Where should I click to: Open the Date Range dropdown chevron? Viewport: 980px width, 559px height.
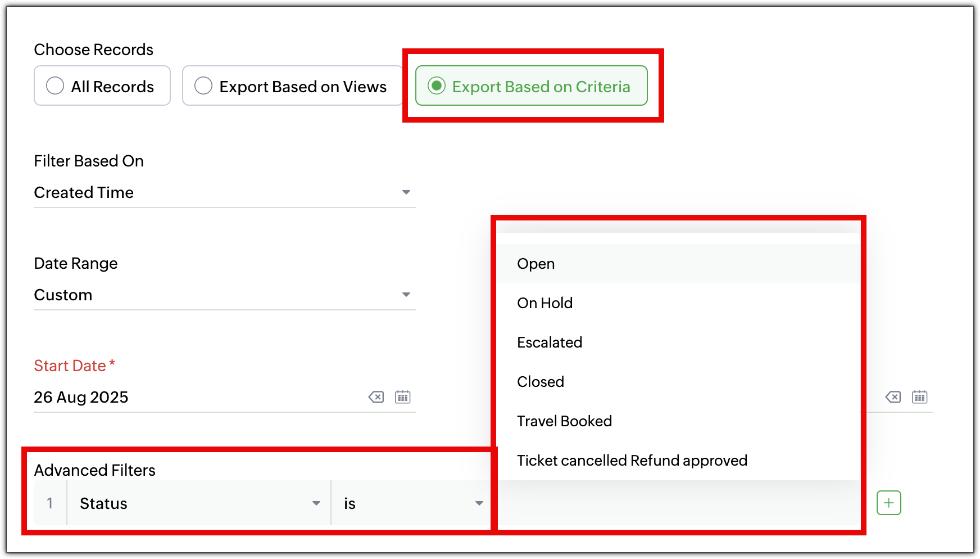pos(406,294)
